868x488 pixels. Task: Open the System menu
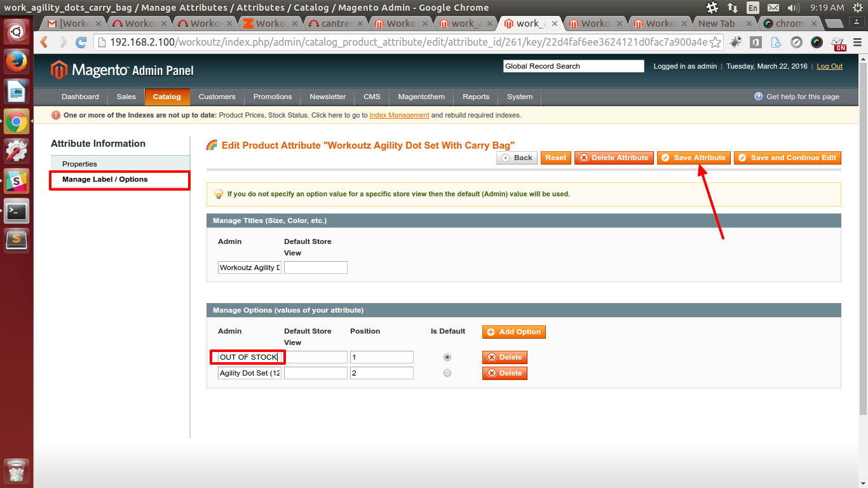(520, 97)
